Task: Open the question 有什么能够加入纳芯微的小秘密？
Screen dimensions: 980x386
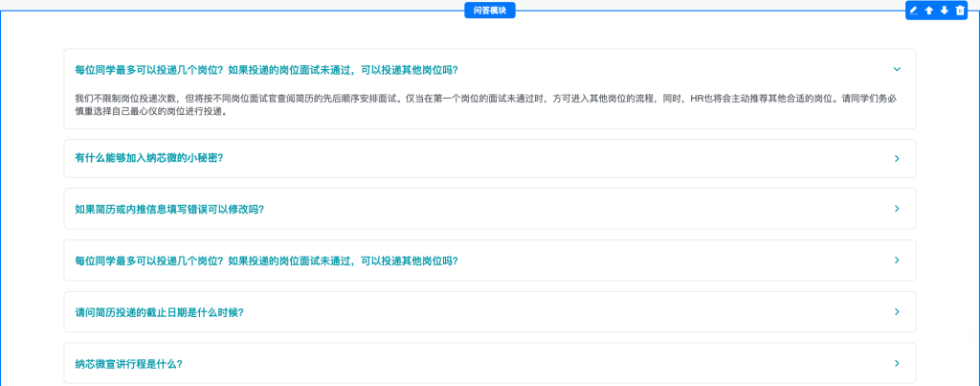Action: point(148,158)
